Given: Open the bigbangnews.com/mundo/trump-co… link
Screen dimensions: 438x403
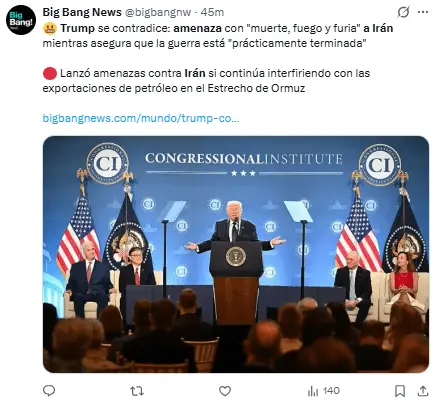Looking at the screenshot, I should (x=141, y=118).
